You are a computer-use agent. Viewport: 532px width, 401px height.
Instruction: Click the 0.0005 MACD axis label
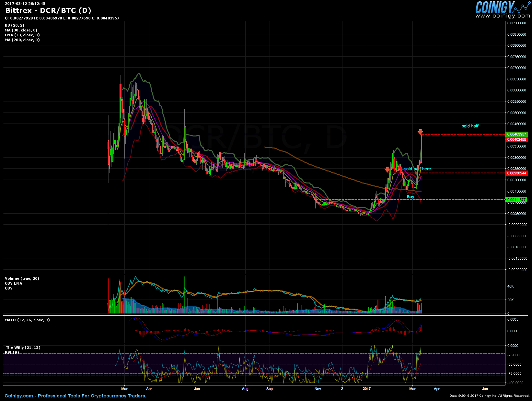click(513, 319)
